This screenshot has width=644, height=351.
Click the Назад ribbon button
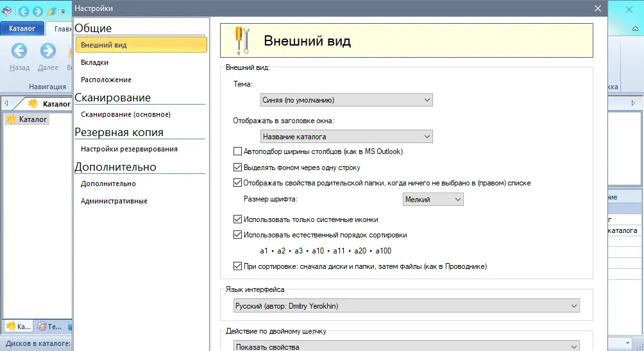(19, 56)
